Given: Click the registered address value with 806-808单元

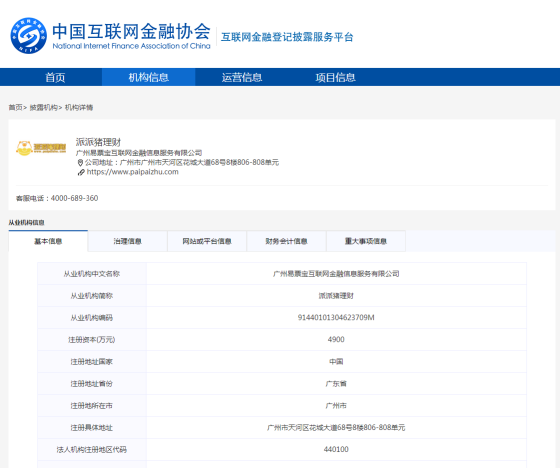Looking at the screenshot, I should coord(336,428).
